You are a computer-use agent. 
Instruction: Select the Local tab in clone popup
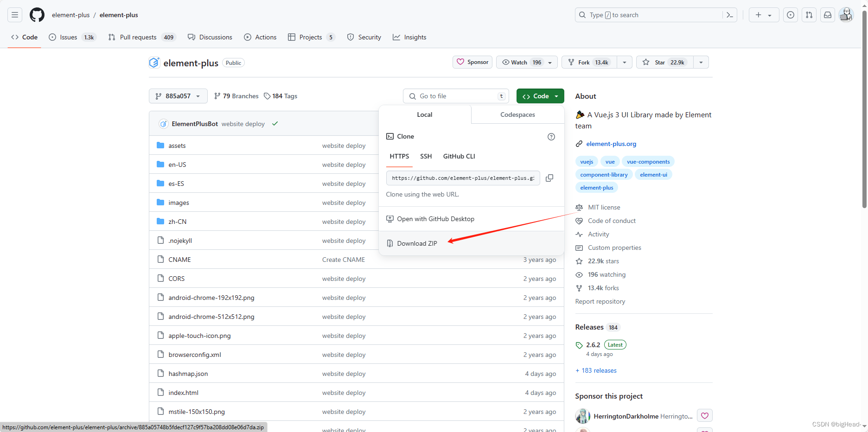click(x=424, y=114)
